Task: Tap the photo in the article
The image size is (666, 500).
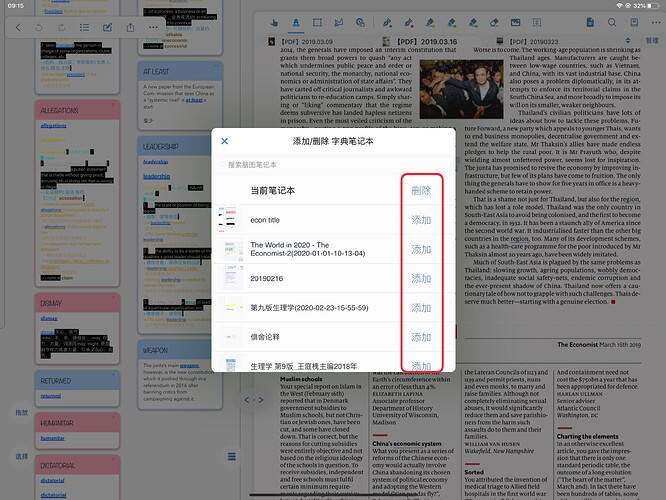Action: (461, 89)
